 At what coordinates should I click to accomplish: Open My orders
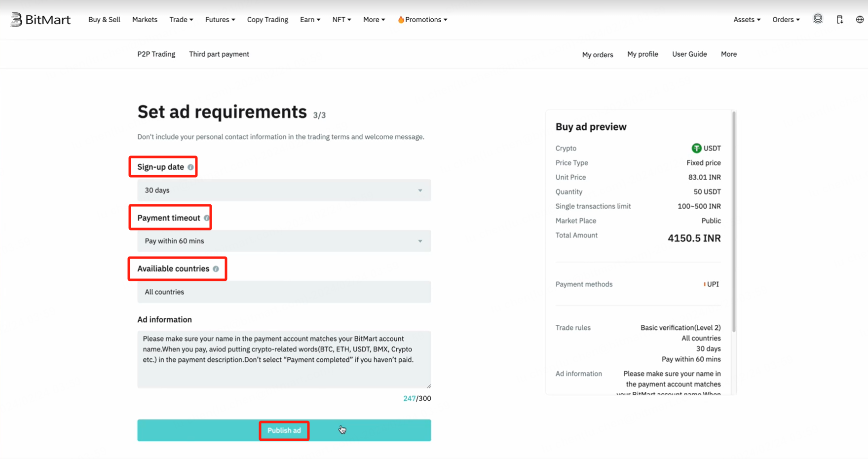point(598,55)
